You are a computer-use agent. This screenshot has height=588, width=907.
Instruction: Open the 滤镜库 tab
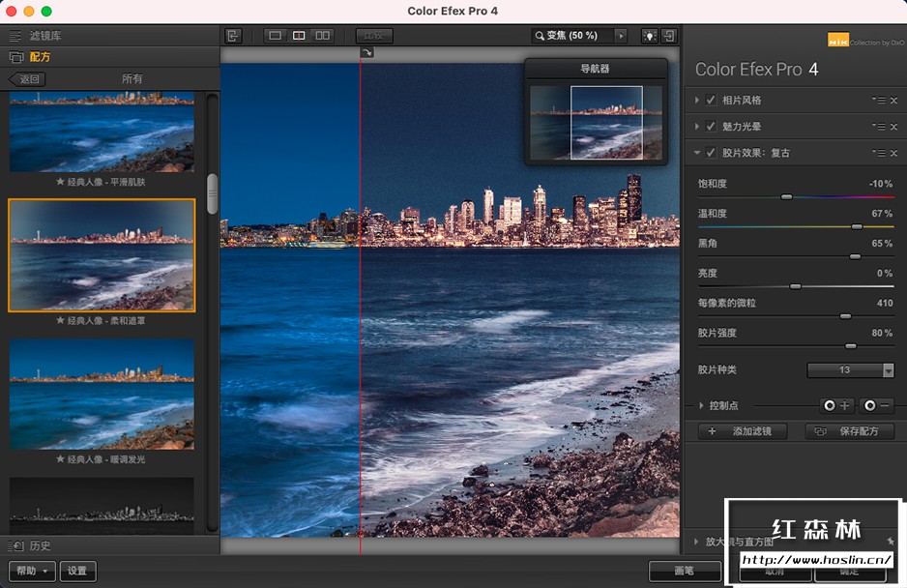44,36
